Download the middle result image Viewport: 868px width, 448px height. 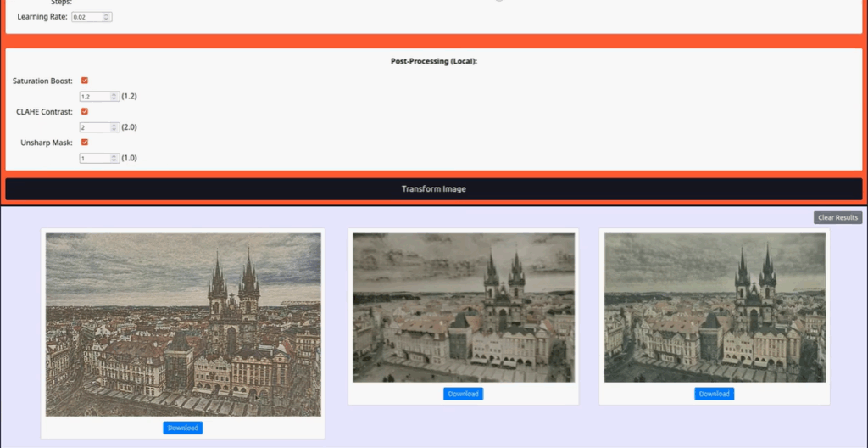pyautogui.click(x=463, y=394)
